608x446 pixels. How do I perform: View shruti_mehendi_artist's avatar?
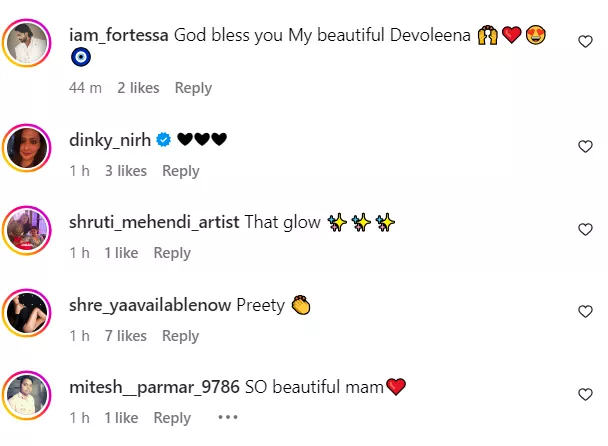tap(28, 230)
